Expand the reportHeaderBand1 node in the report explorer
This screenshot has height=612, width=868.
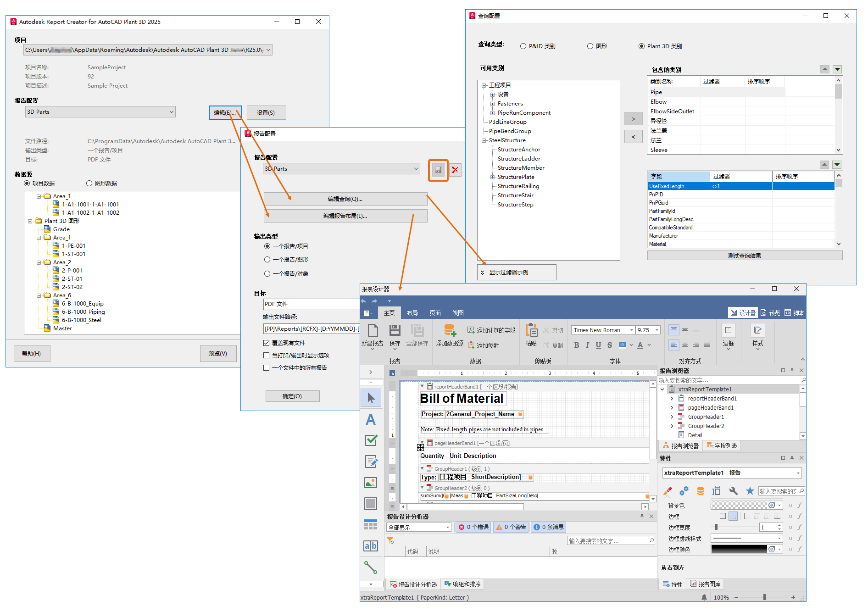672,399
